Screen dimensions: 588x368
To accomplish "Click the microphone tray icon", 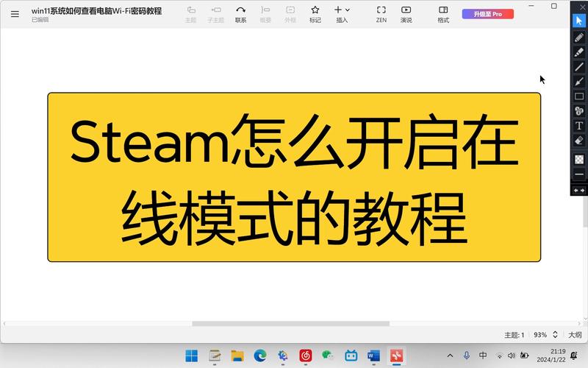I will 467,355.
